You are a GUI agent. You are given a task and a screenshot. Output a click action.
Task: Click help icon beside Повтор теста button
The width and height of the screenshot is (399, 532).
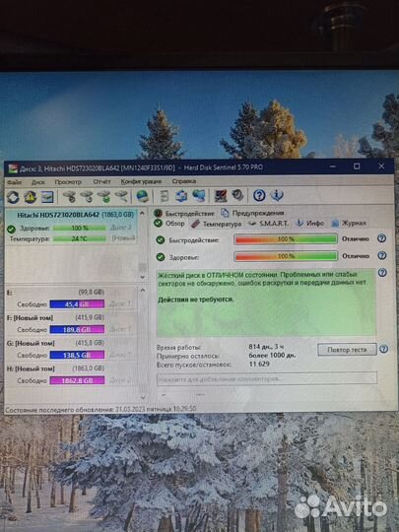(384, 349)
